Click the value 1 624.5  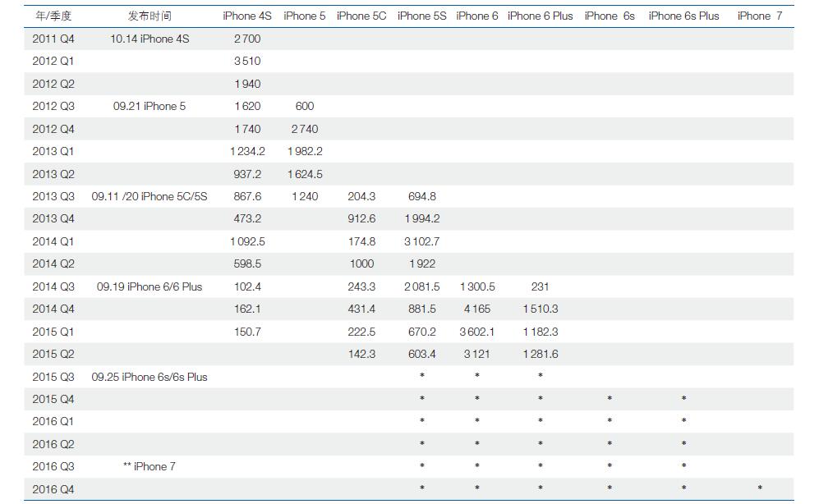tap(305, 174)
